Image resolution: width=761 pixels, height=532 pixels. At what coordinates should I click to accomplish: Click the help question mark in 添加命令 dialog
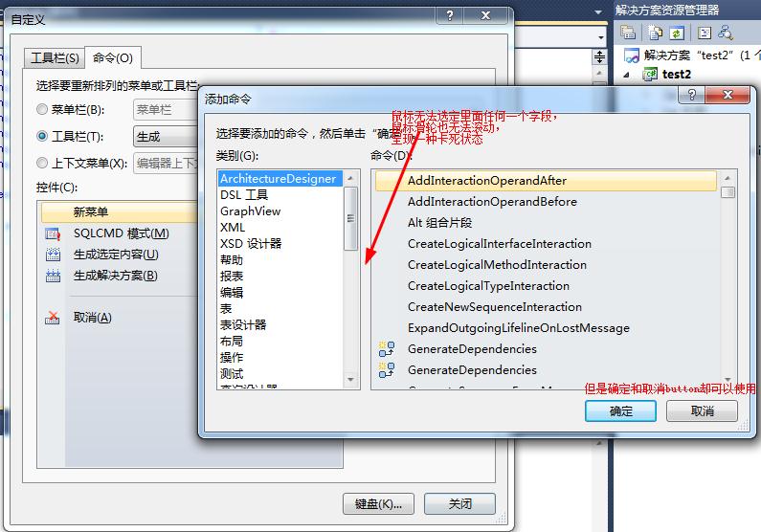pyautogui.click(x=691, y=95)
